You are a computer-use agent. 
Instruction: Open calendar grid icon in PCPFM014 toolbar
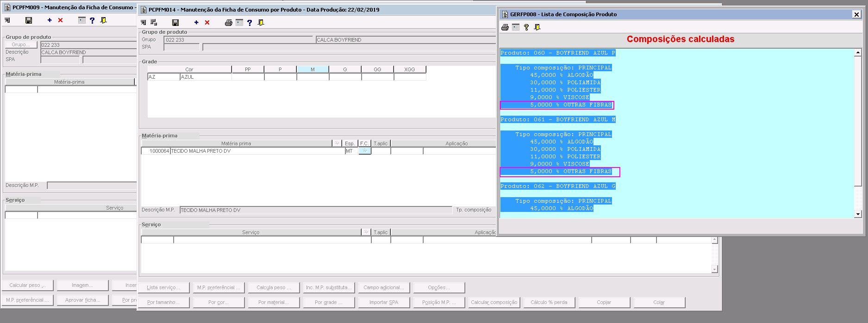239,22
